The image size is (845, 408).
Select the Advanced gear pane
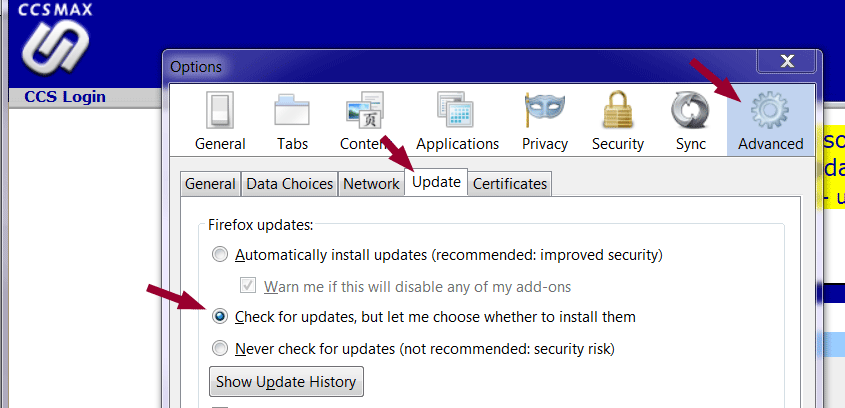pos(770,121)
